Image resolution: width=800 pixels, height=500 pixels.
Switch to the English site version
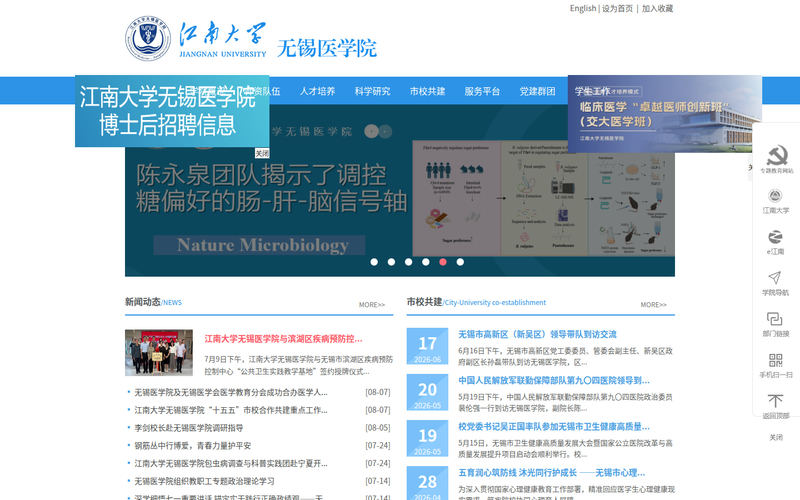583,8
